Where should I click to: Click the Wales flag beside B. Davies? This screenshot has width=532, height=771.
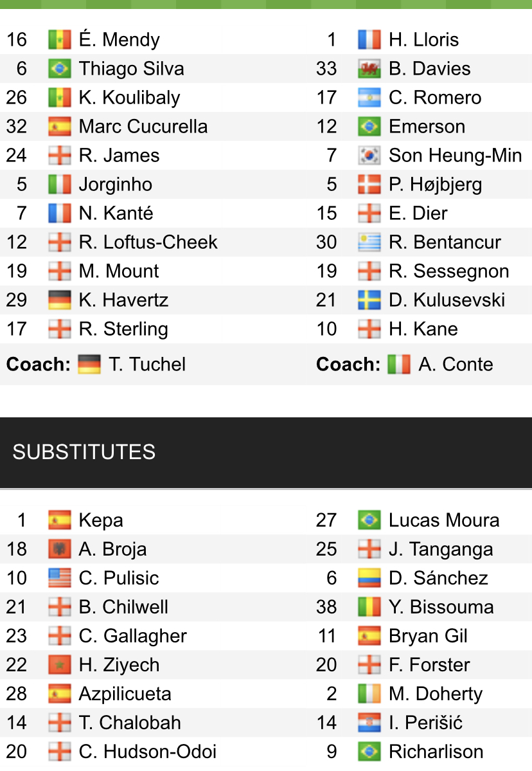pos(369,69)
